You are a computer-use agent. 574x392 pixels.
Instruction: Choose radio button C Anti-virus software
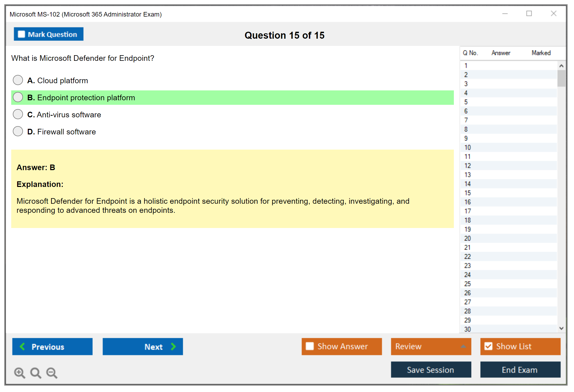(x=18, y=114)
